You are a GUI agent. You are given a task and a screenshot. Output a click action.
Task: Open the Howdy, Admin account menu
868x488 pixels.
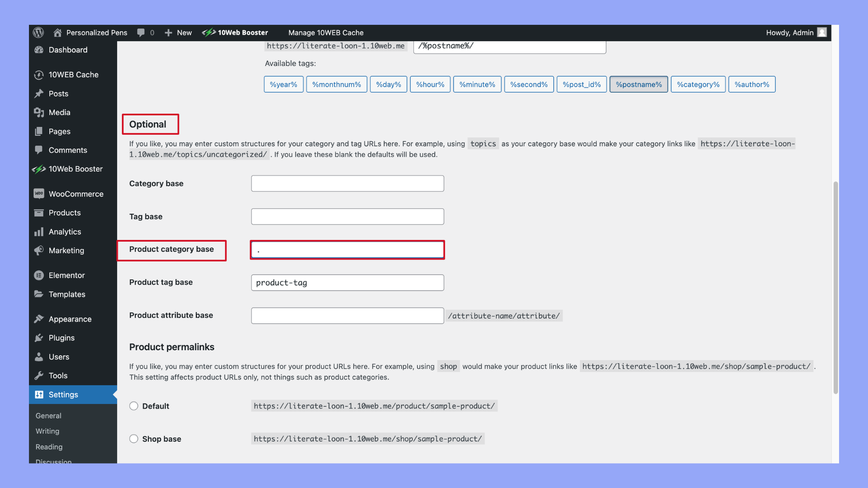click(x=797, y=33)
